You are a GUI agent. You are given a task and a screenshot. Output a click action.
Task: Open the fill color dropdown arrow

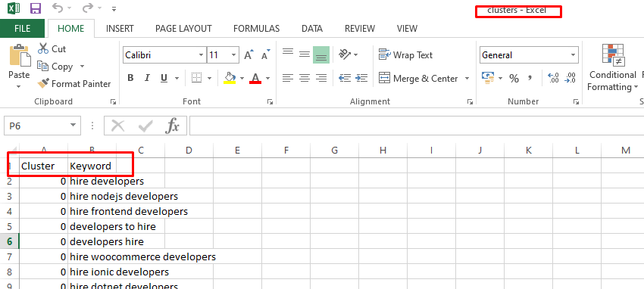(x=242, y=78)
